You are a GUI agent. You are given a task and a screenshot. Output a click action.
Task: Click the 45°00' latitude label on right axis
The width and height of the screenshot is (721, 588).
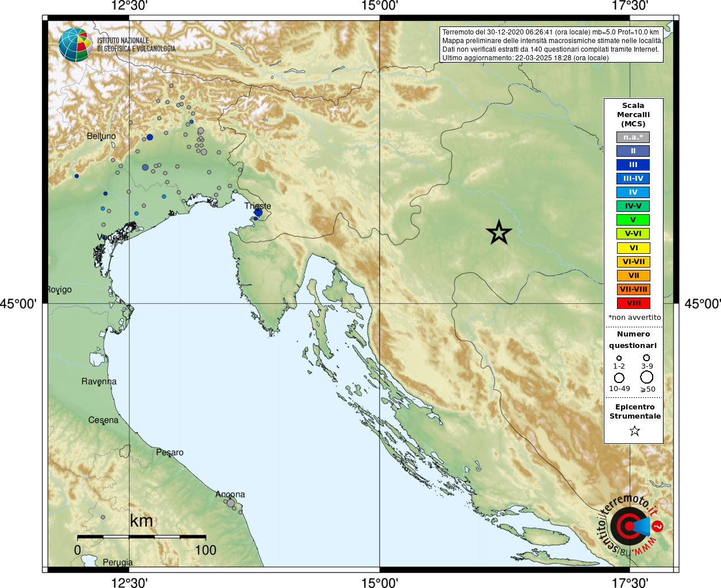702,303
